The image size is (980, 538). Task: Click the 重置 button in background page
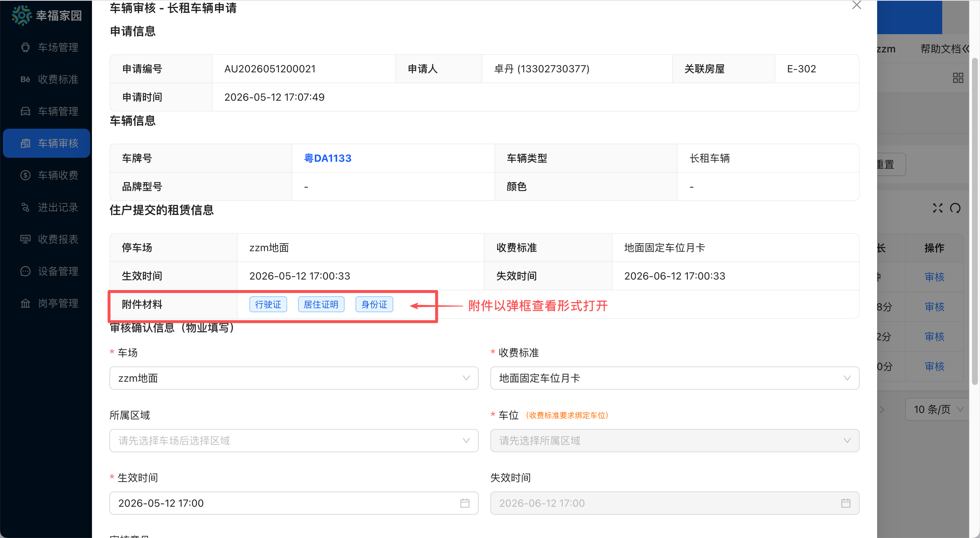[x=891, y=164]
